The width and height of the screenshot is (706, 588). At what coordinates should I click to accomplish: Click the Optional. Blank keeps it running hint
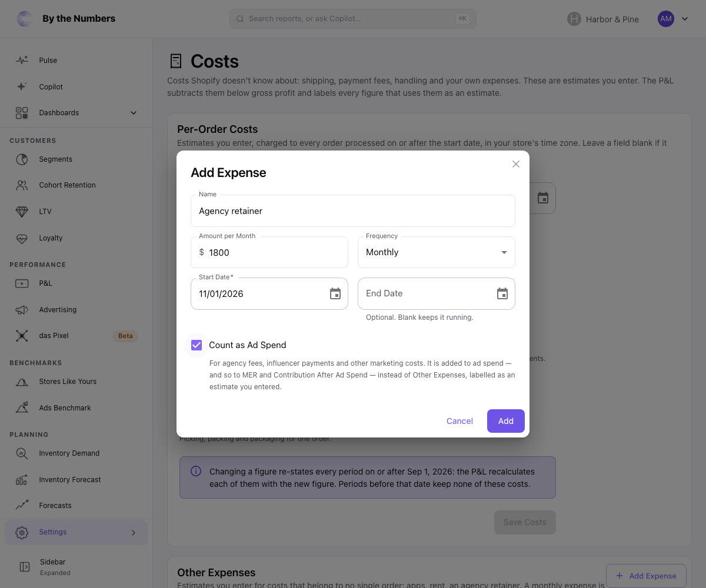click(419, 318)
